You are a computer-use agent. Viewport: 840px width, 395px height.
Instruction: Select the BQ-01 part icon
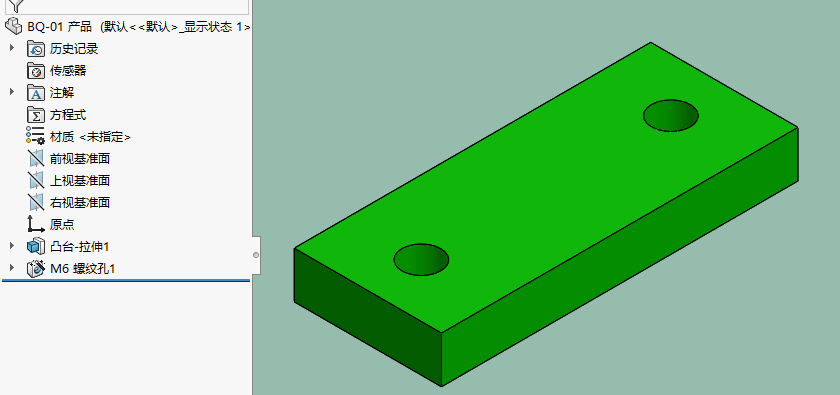point(13,27)
